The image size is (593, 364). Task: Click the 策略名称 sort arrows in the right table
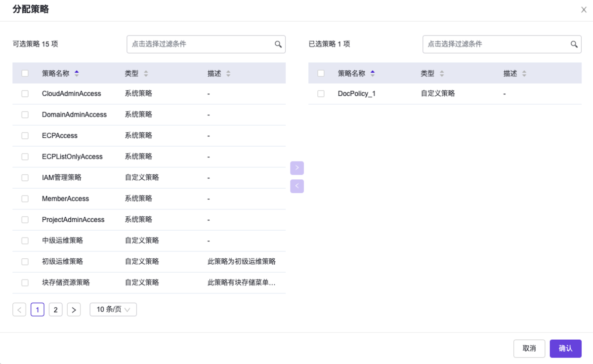point(372,73)
